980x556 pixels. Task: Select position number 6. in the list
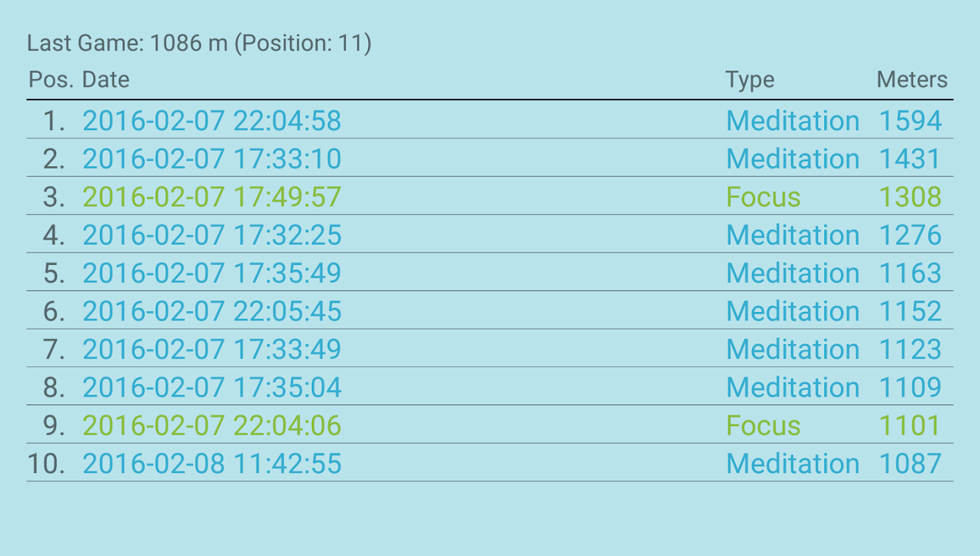point(53,311)
